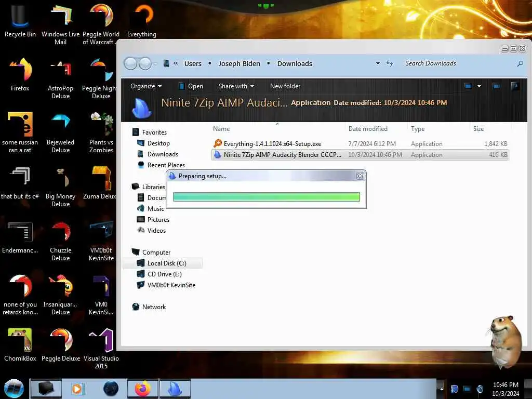Sort files by Date modified column
Screen dimensions: 532x399
376,129
